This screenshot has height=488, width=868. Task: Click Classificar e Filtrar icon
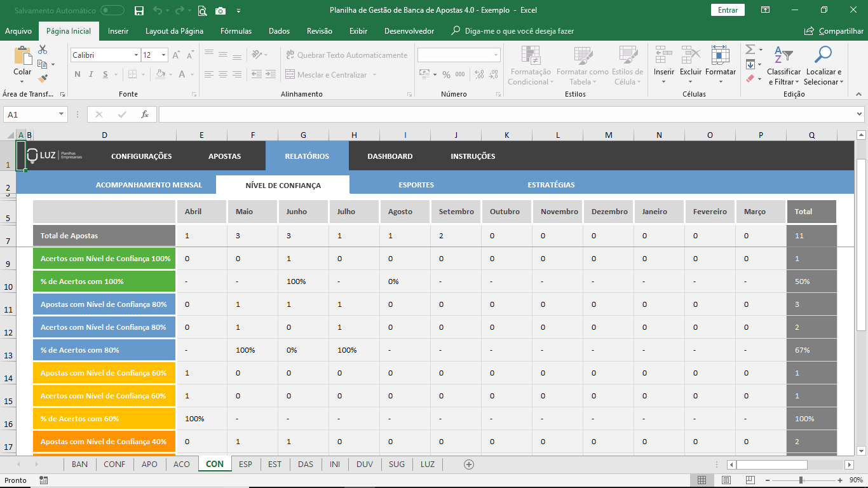coord(783,56)
